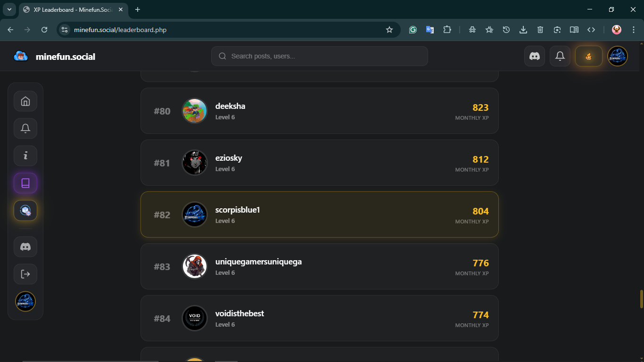Open a new browser tab
644x362 pixels.
pos(138,9)
